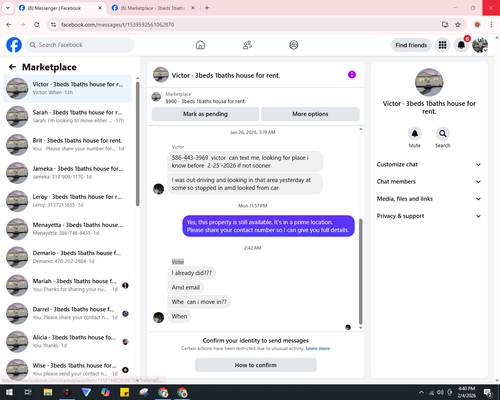Screen dimensions: 500x400
Task: Expand Media, files and links section
Action: 429,199
